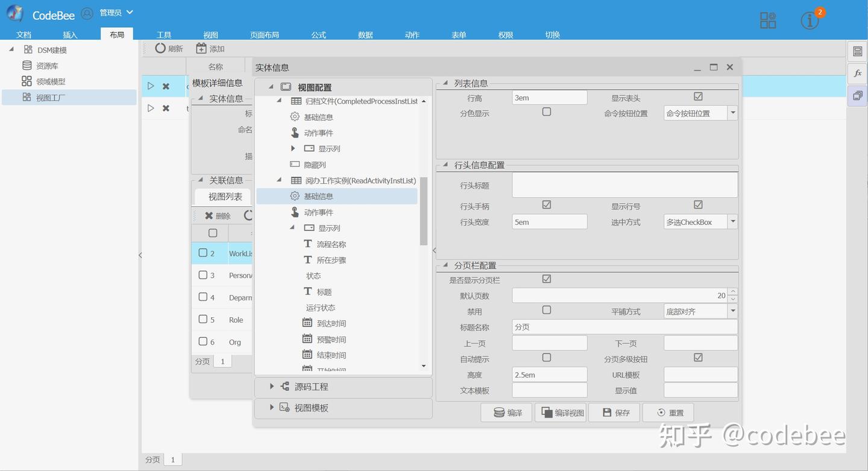Image resolution: width=868 pixels, height=471 pixels.
Task: Open the 选中方式 多选CheckBox dropdown
Action: [733, 221]
